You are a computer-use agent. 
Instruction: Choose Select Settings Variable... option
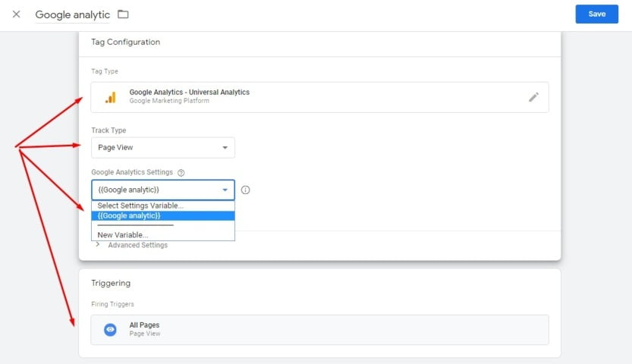pyautogui.click(x=163, y=206)
